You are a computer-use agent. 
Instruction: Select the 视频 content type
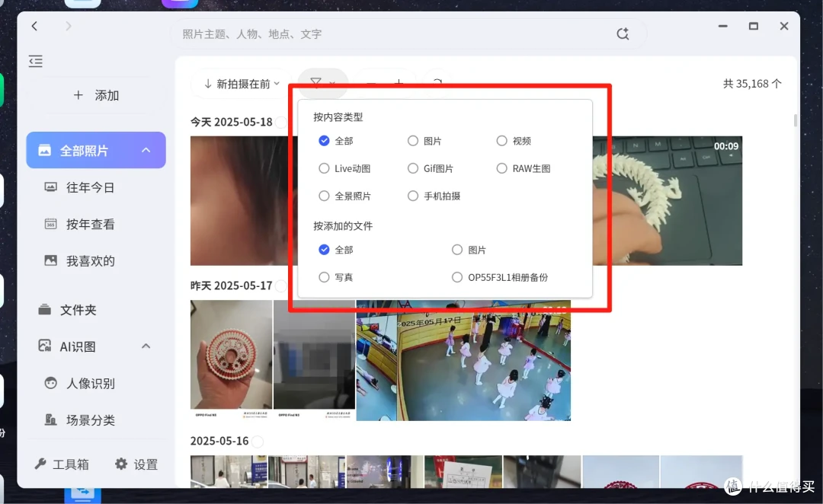point(501,141)
